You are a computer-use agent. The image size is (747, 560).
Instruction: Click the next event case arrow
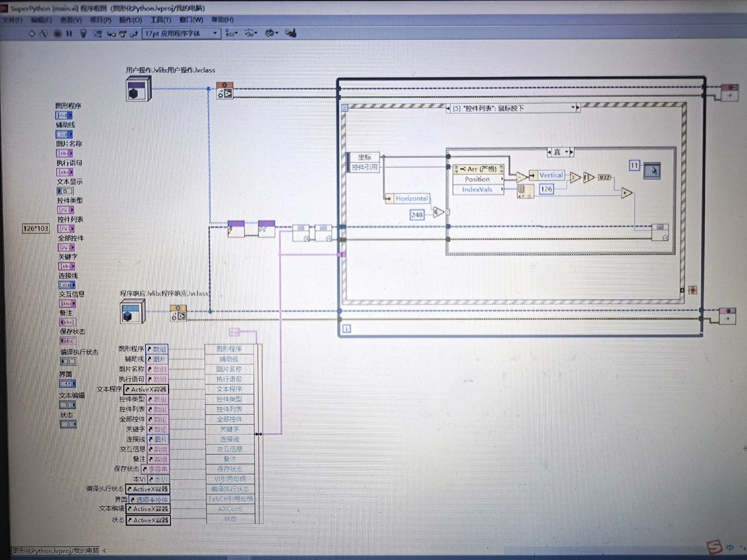(577, 108)
